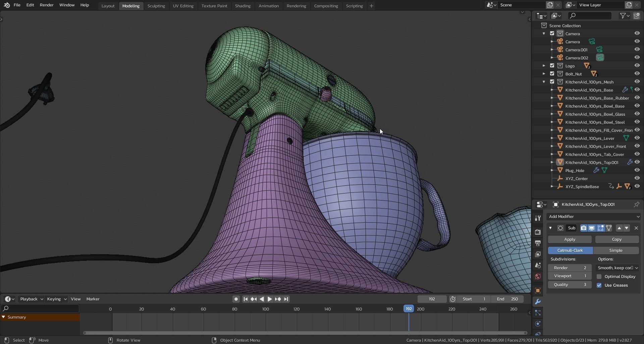Open timeline Marker menu
Screen dimensions: 644x344
(x=93, y=299)
